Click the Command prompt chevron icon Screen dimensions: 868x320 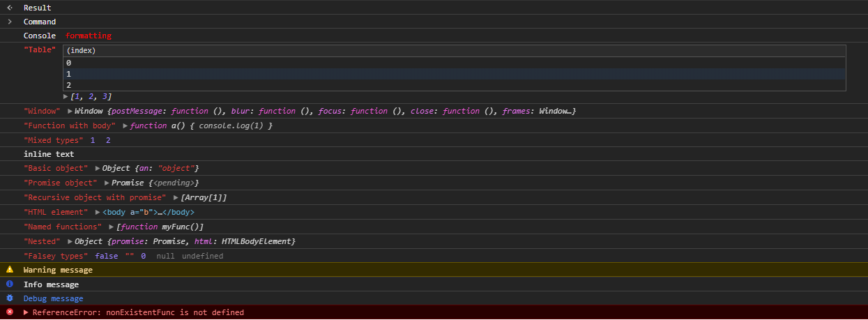[x=10, y=22]
